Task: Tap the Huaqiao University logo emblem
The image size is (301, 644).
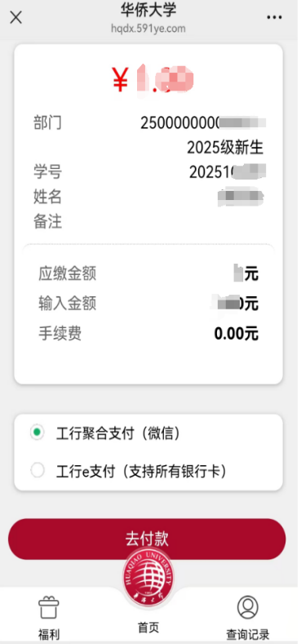Action: point(148,574)
